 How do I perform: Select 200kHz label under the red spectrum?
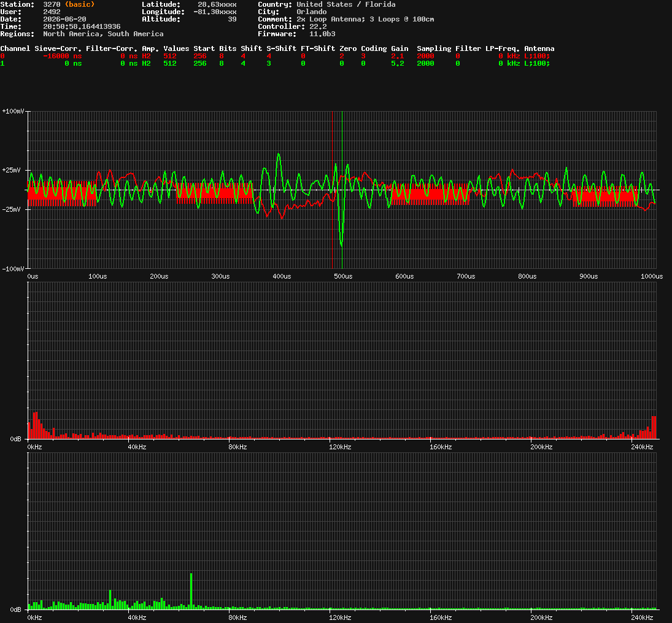click(x=541, y=447)
